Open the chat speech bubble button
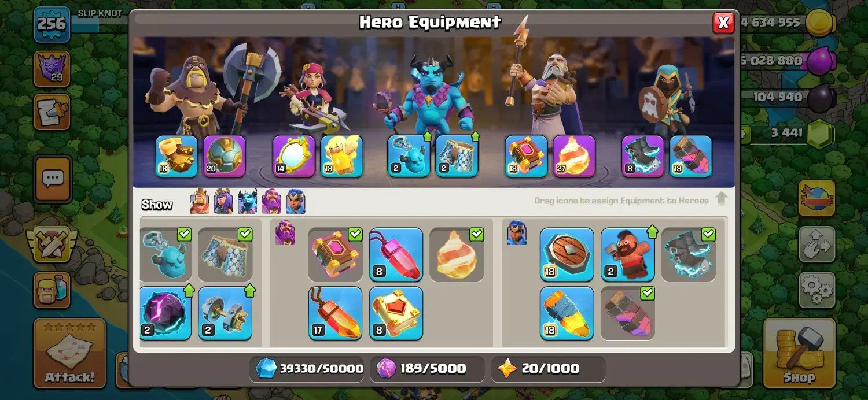This screenshot has height=400, width=868. coord(53,179)
